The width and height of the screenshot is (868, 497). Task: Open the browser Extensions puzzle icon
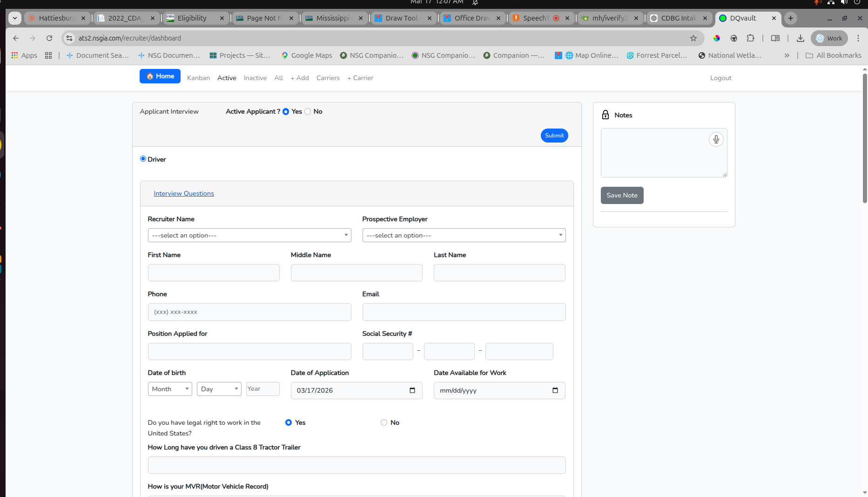tap(750, 38)
